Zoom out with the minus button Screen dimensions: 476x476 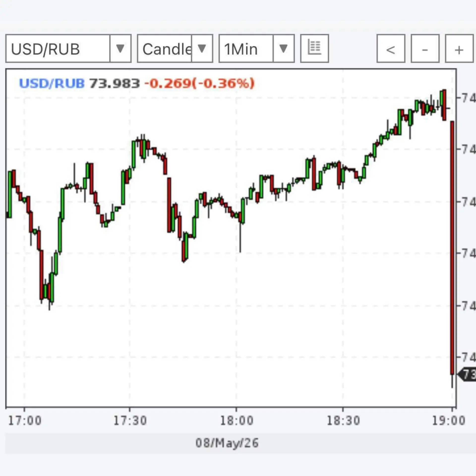425,48
